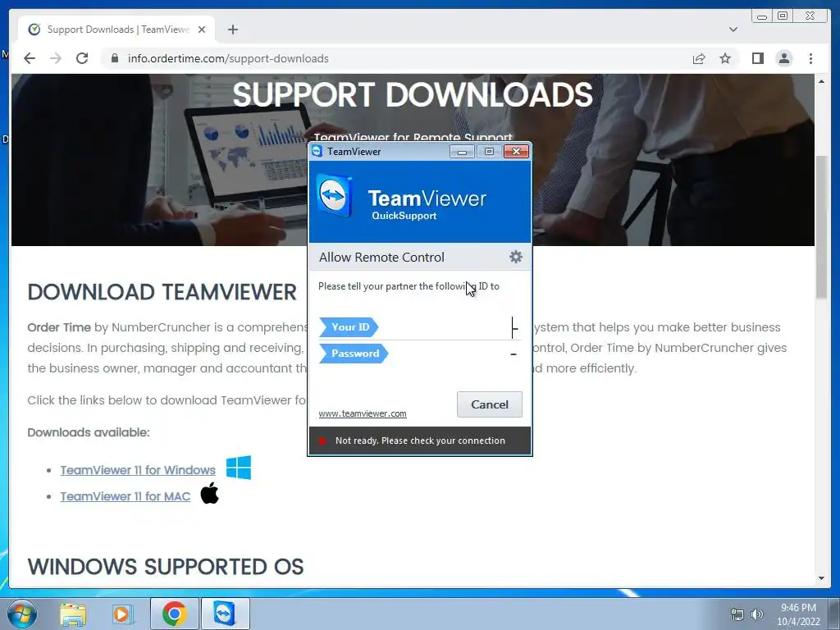
Task: Click the Apple logo beside the MAC link
Action: pyautogui.click(x=209, y=493)
